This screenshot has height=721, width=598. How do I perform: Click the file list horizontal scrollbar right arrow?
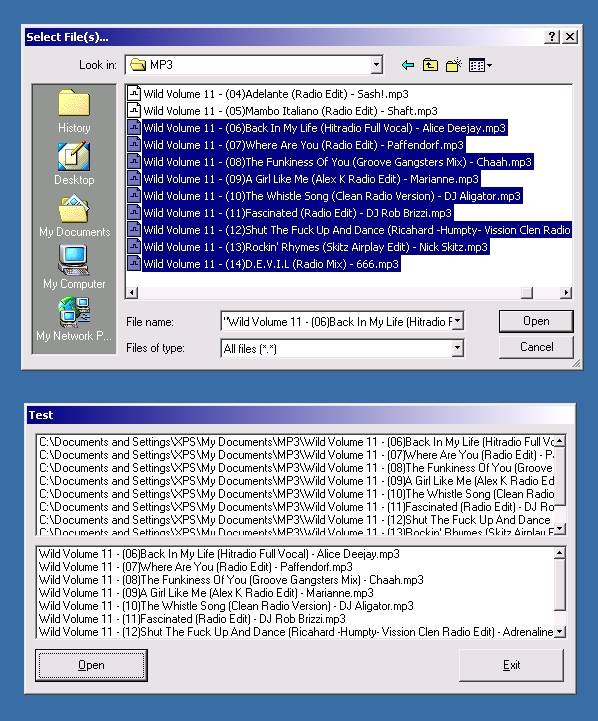[566, 292]
